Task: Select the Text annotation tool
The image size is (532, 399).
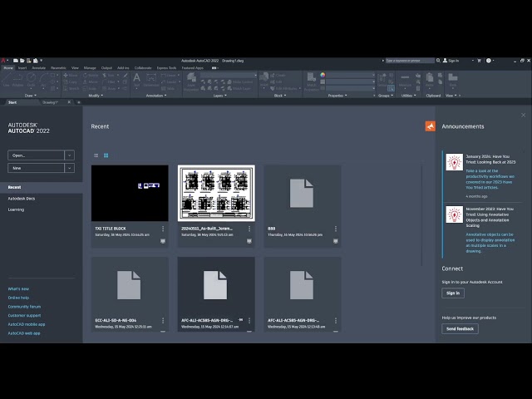Action: (x=136, y=80)
